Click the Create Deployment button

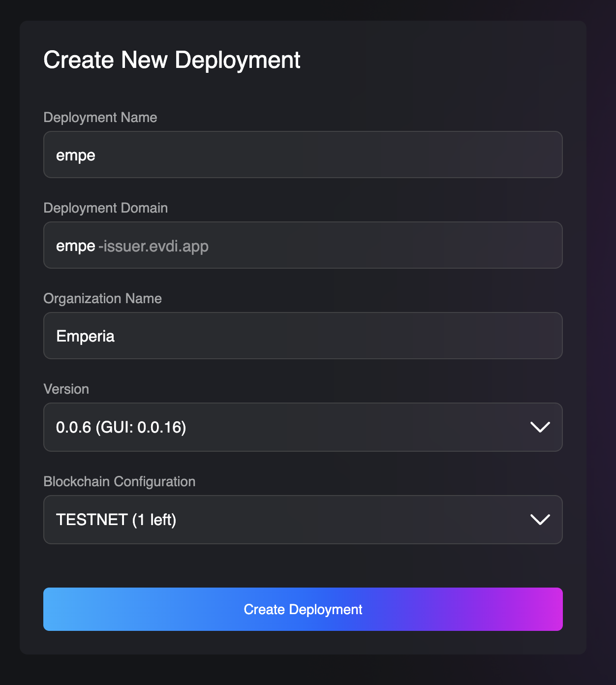(303, 609)
